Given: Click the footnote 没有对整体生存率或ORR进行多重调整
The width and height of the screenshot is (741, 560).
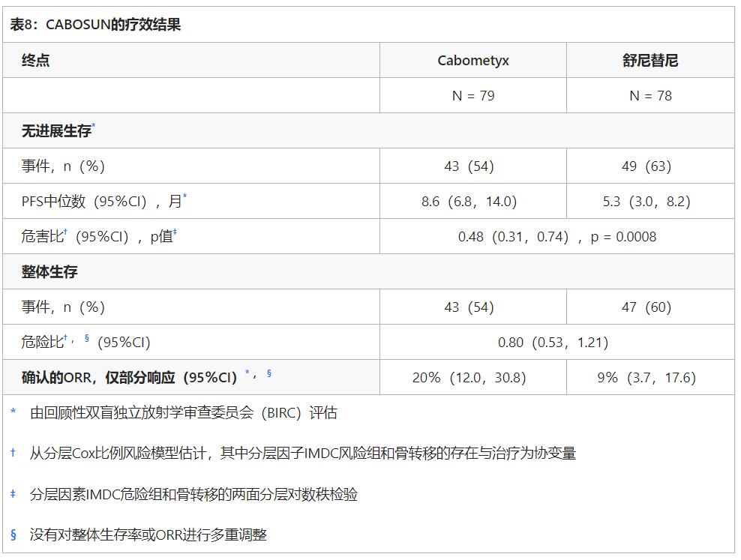Looking at the screenshot, I should [x=148, y=535].
